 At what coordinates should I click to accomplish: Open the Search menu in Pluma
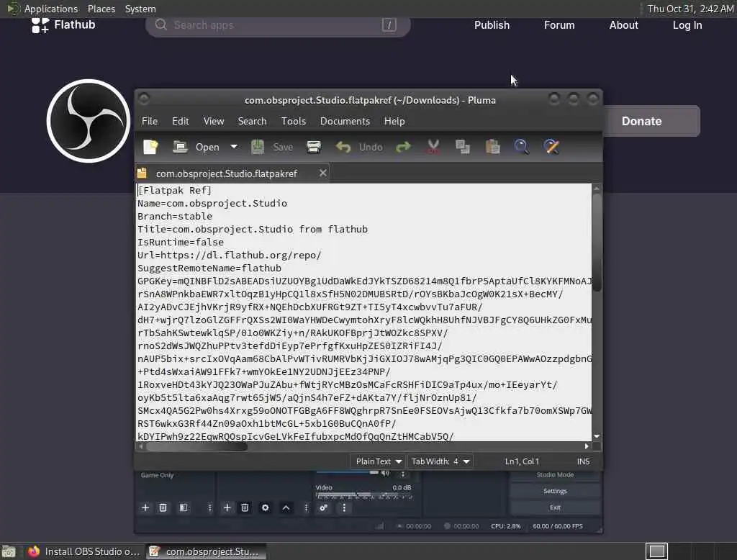pyautogui.click(x=252, y=122)
